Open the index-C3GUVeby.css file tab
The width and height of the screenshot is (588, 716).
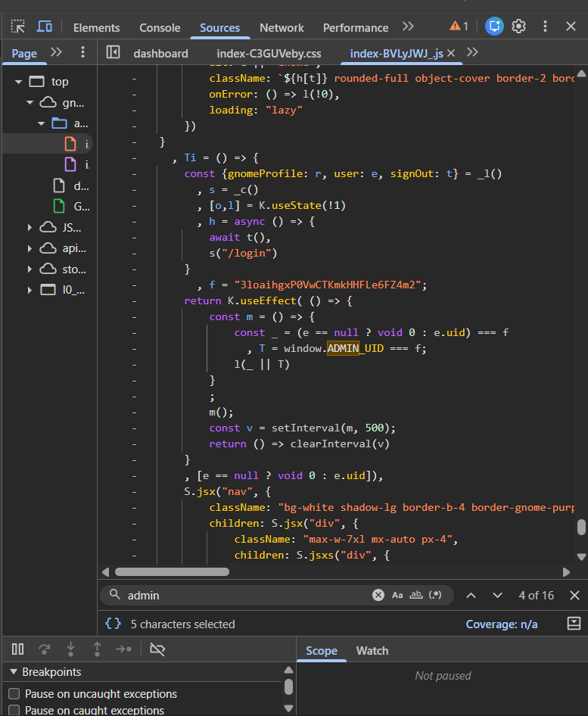269,54
